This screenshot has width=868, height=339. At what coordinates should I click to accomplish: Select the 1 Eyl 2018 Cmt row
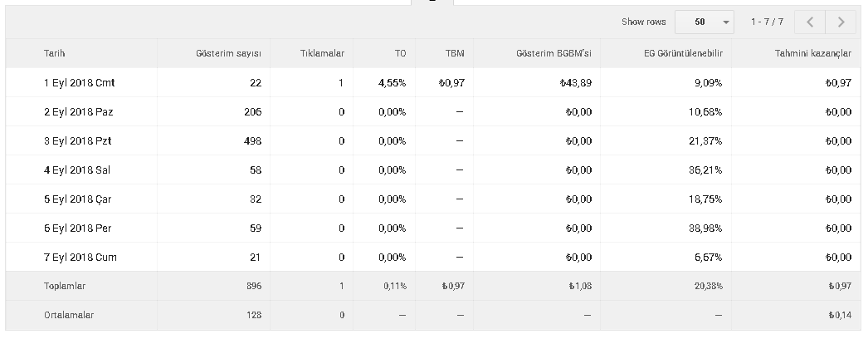433,82
